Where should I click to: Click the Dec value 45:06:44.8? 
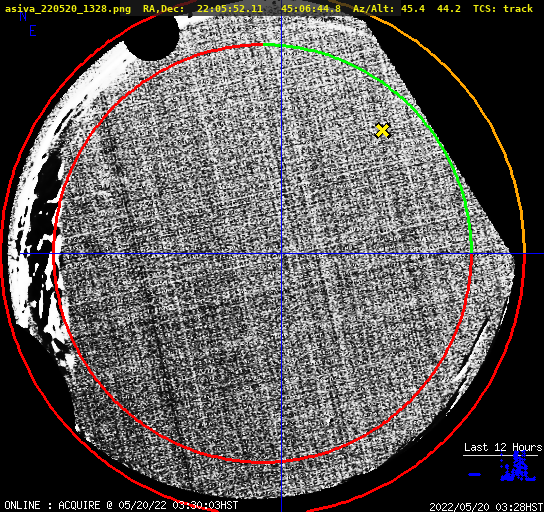311,8
